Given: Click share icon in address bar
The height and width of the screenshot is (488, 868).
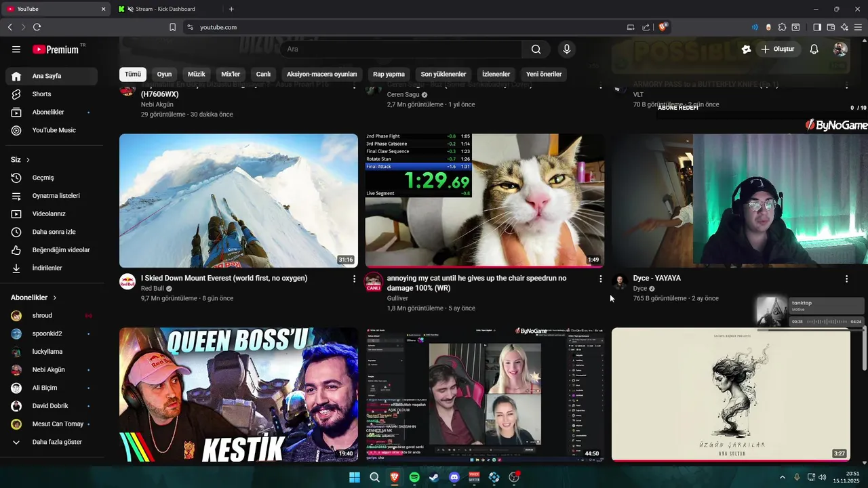Looking at the screenshot, I should pyautogui.click(x=646, y=27).
